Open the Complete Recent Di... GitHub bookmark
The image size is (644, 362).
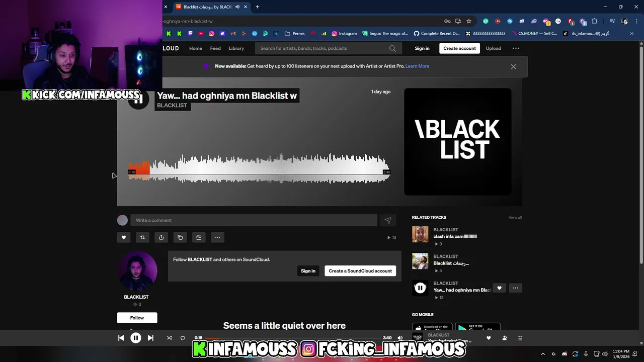437,34
